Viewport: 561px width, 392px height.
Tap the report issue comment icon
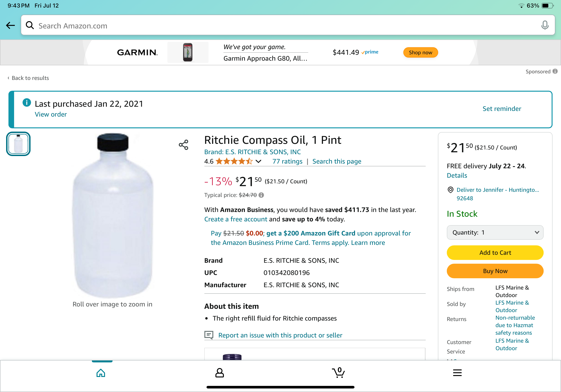[209, 335]
